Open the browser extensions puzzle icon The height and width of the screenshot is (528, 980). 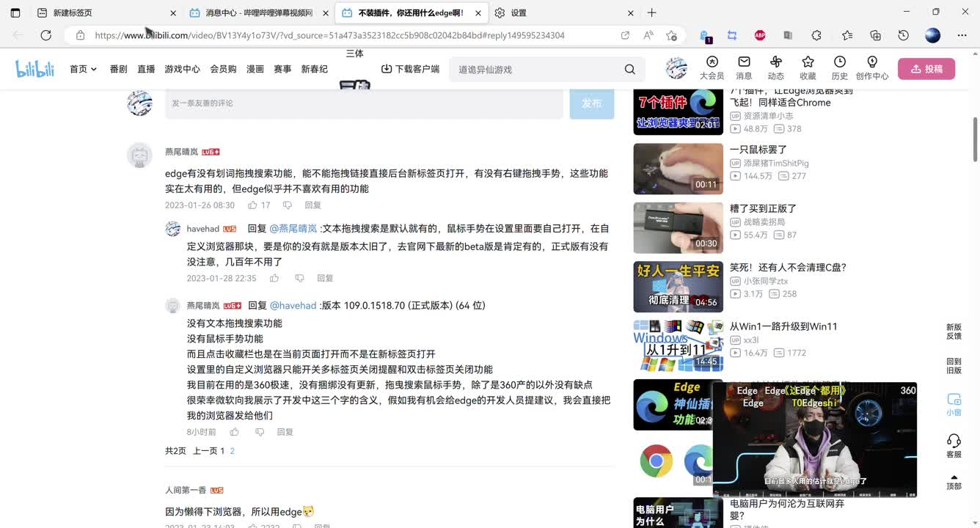(816, 35)
